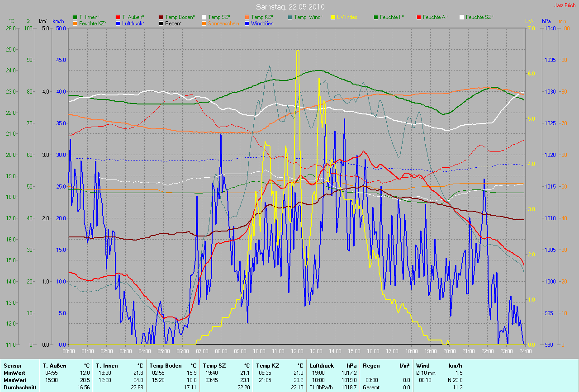This screenshot has width=579, height=392.
Task: Click the white swatch beside Feuchte SZ*
Action: 462,17
